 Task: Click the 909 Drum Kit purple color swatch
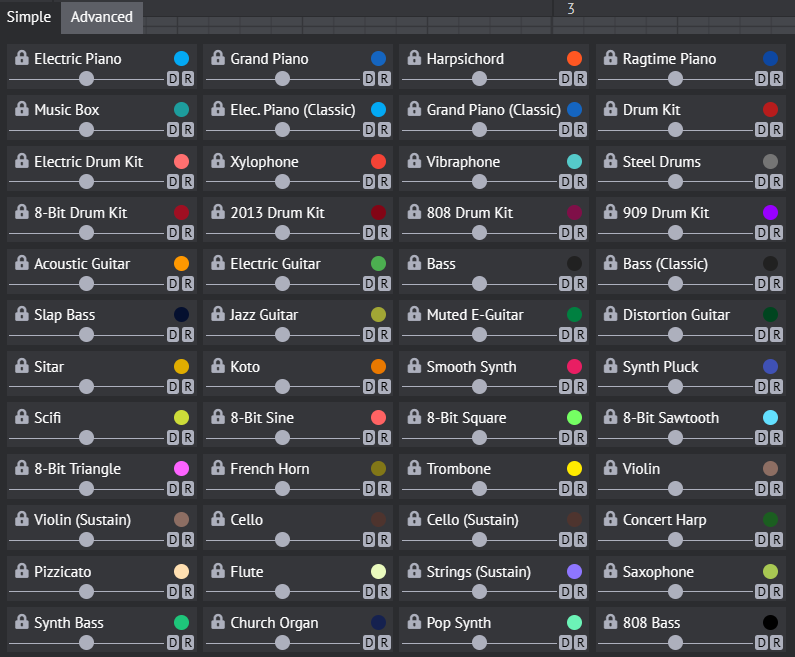click(x=771, y=212)
